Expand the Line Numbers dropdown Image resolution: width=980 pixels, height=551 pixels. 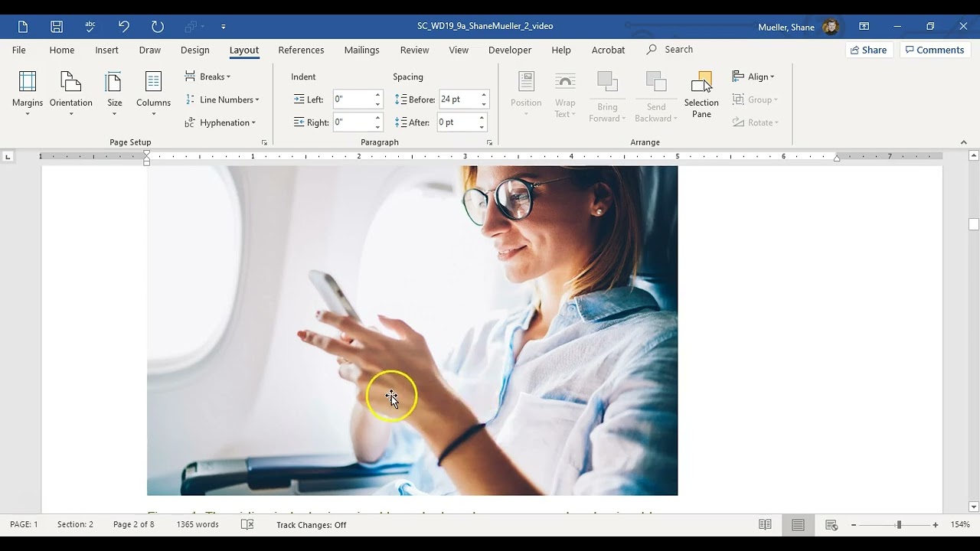point(222,99)
